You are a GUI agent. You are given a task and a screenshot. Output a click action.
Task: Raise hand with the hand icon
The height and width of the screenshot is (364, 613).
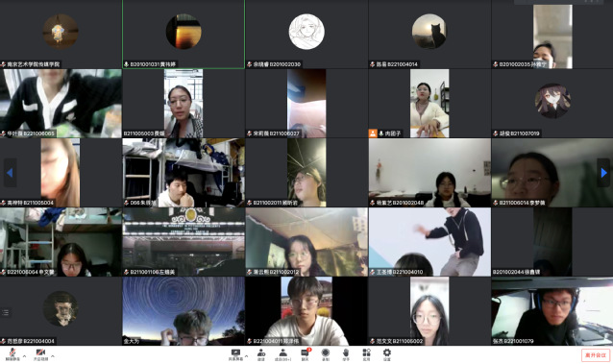346,354
